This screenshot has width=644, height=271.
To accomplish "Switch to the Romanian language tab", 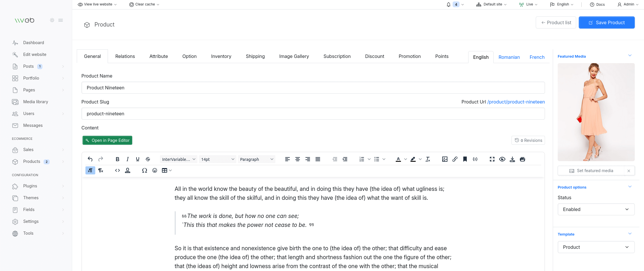I will (509, 57).
